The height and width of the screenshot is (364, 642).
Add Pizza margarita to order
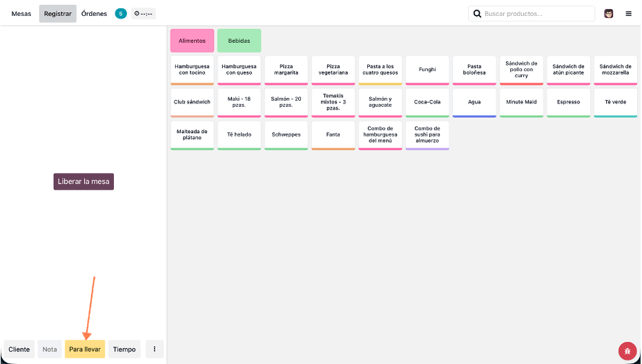click(x=286, y=70)
